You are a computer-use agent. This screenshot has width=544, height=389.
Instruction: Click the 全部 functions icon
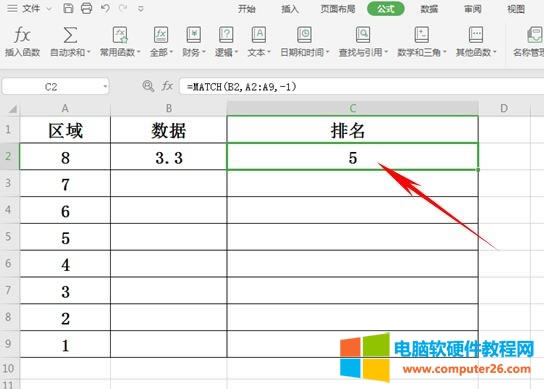161,35
